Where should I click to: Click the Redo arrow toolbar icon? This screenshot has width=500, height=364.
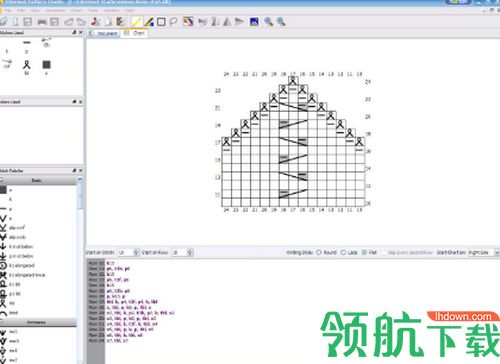81,22
